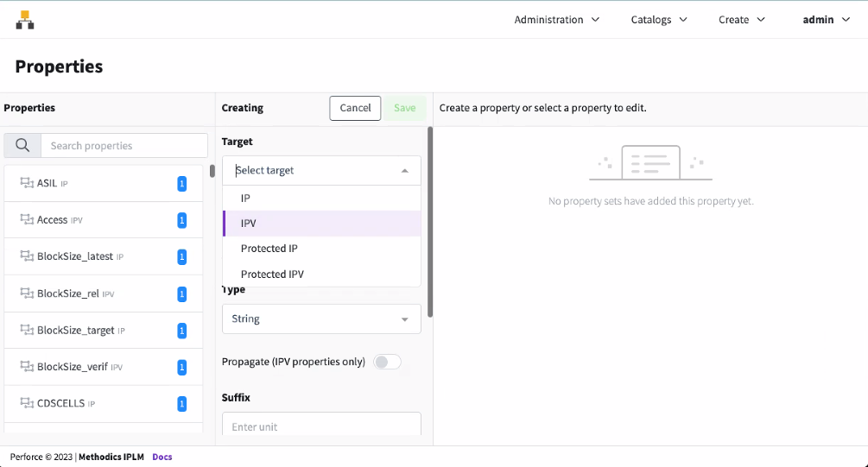Toggle the Propagate IPV properties switch
The image size is (868, 467).
click(387, 362)
